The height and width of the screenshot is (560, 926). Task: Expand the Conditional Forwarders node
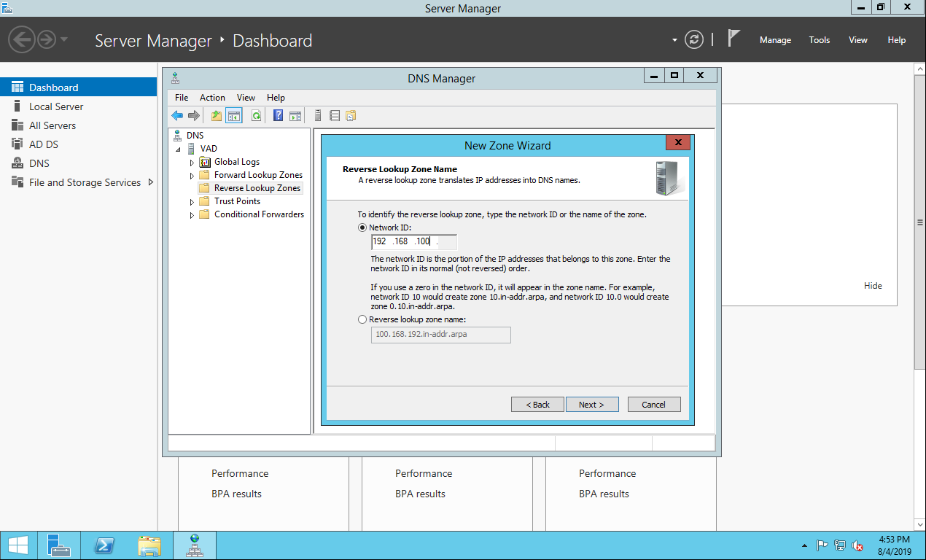click(x=192, y=215)
